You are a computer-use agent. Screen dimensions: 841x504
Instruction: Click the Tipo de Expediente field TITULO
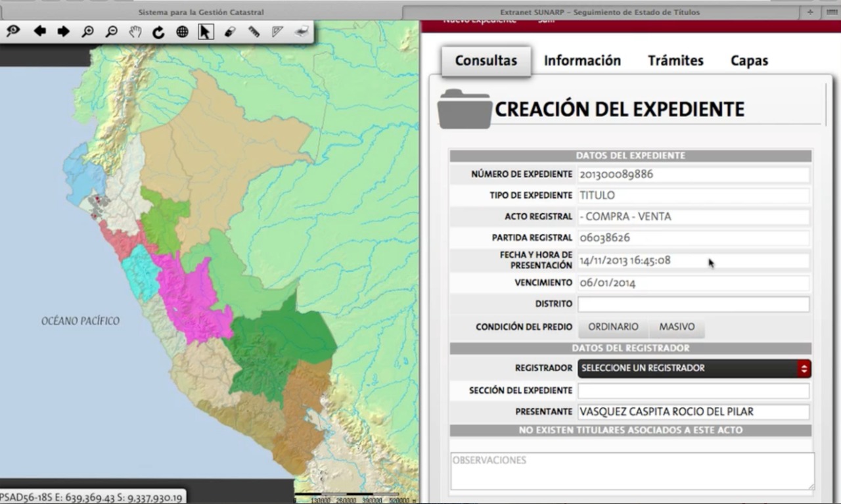point(693,196)
